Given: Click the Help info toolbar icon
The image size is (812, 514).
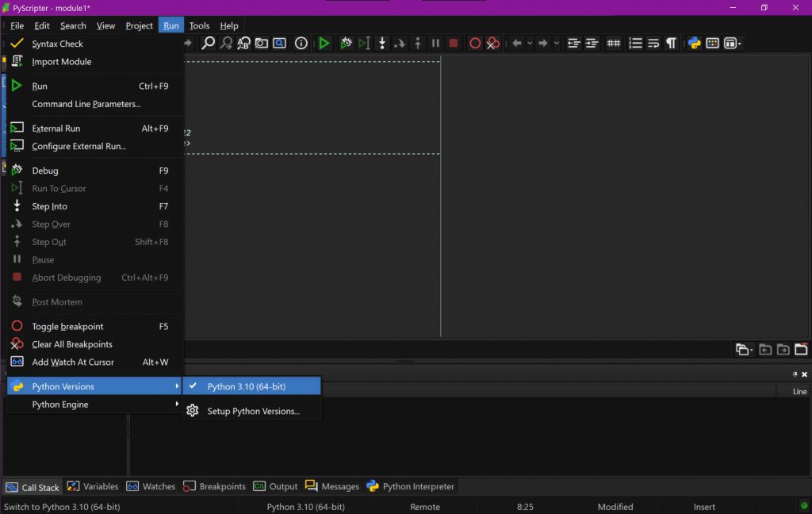Looking at the screenshot, I should (x=301, y=43).
